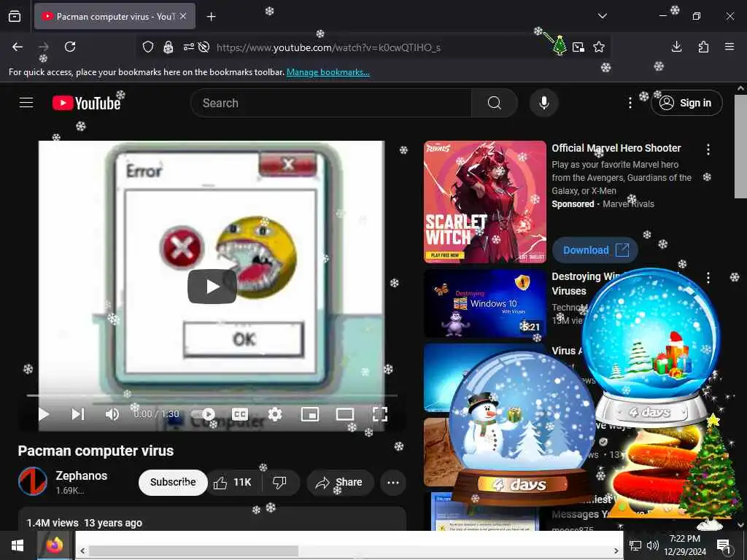The image size is (747, 560).
Task: Open Zephanos channel name link
Action: [82, 475]
